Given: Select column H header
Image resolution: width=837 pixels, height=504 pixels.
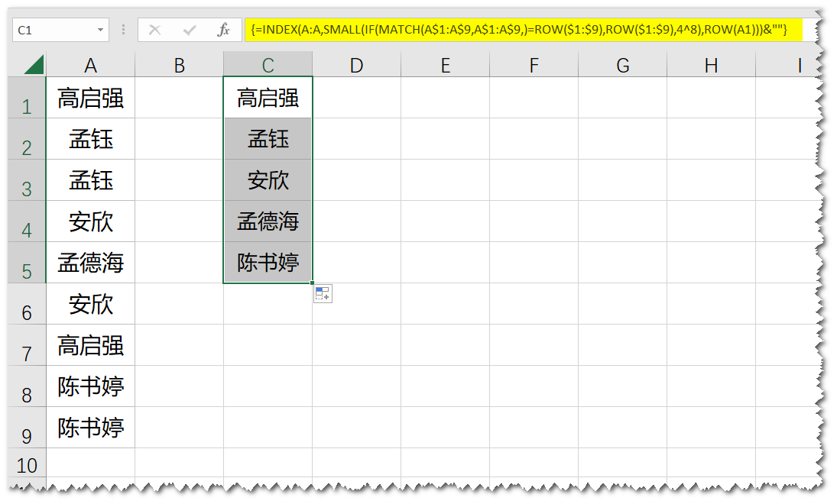Looking at the screenshot, I should 711,65.
